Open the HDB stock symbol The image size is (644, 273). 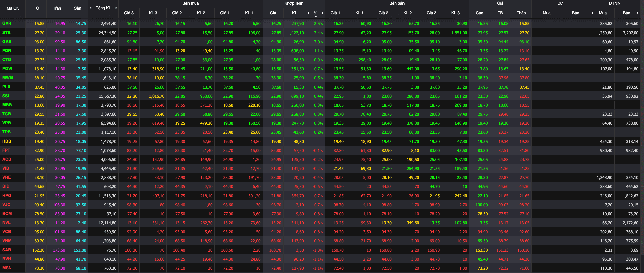[x=7, y=141]
